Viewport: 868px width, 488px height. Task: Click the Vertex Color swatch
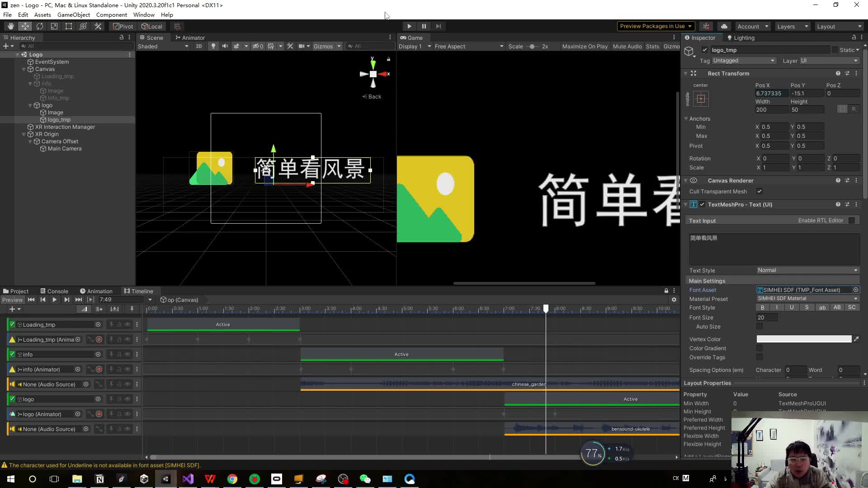click(803, 339)
